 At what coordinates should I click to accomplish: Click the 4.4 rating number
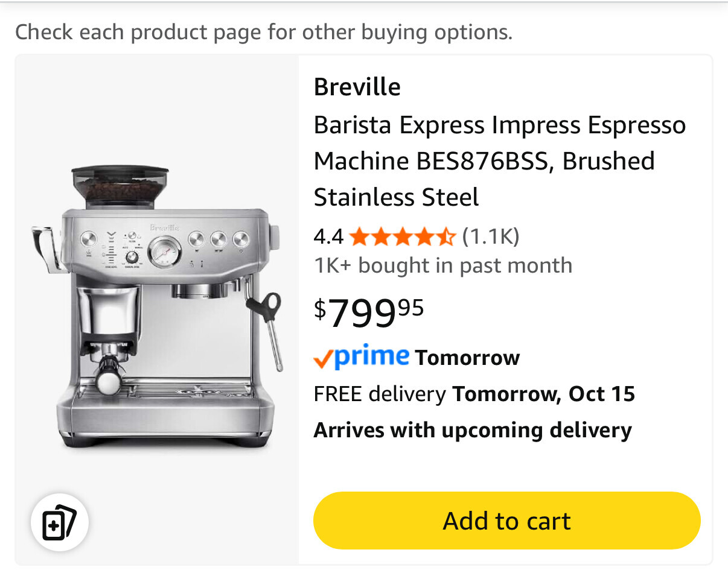[328, 236]
